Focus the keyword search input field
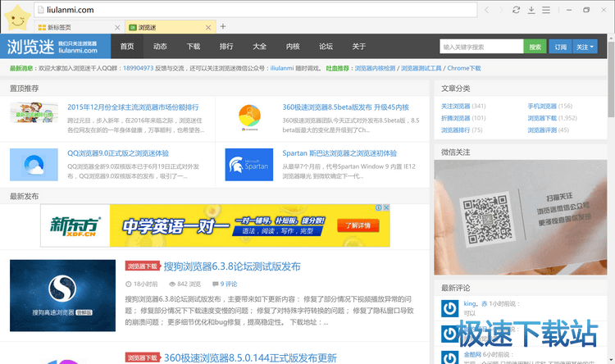The image size is (615, 364). tap(481, 47)
